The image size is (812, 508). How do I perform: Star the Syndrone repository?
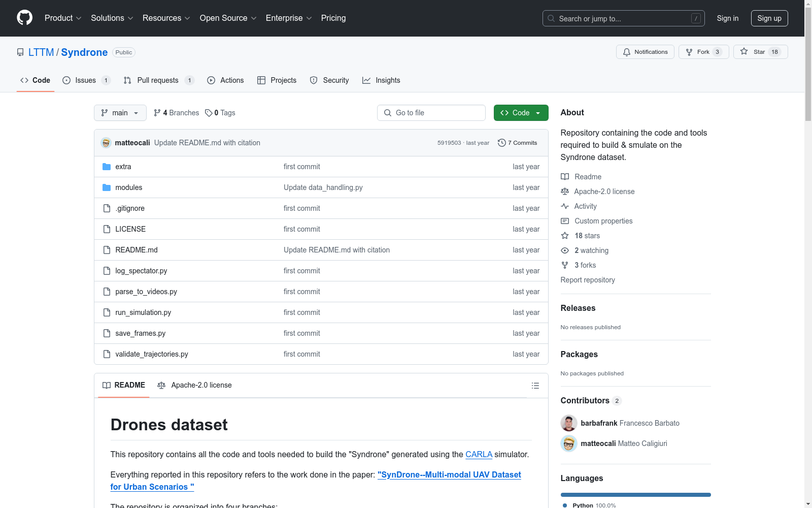click(760, 52)
